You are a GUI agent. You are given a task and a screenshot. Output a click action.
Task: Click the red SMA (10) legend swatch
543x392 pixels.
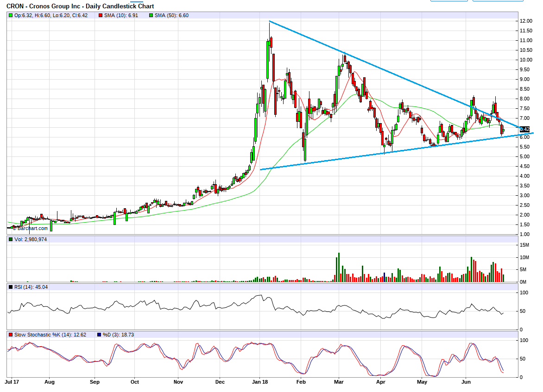click(101, 15)
